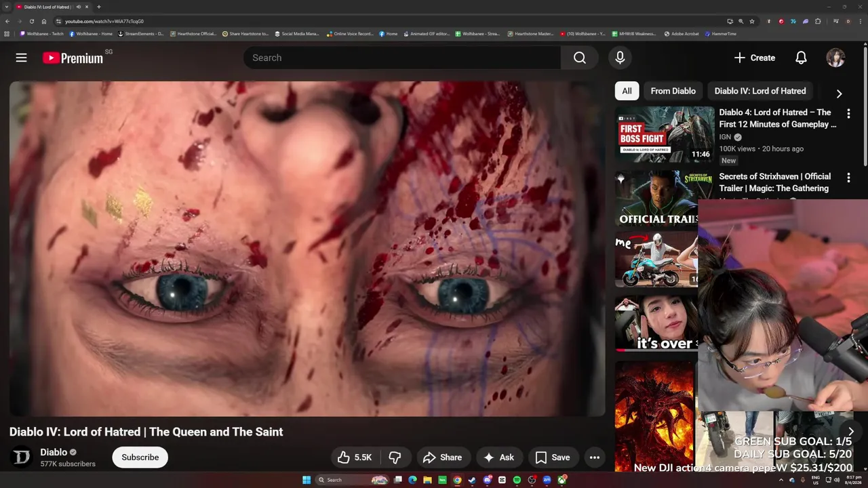Open the YouTube hamburger guide menu
The width and height of the screenshot is (868, 488).
(21, 58)
